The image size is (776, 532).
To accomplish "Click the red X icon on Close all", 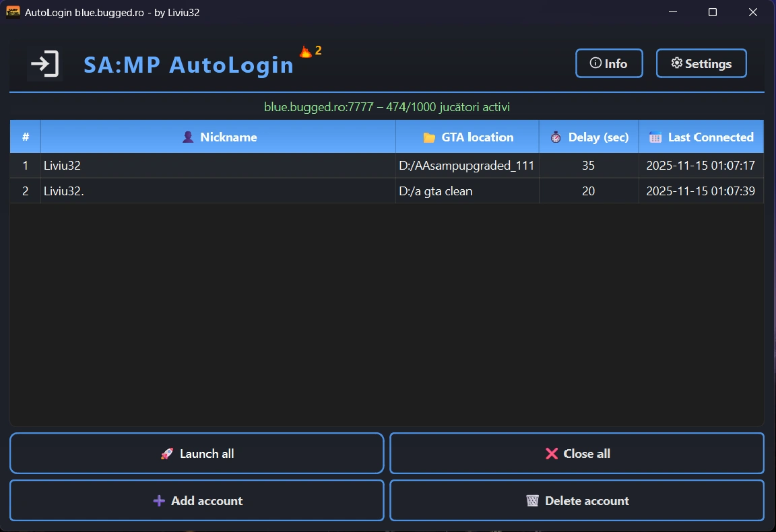I will click(552, 454).
